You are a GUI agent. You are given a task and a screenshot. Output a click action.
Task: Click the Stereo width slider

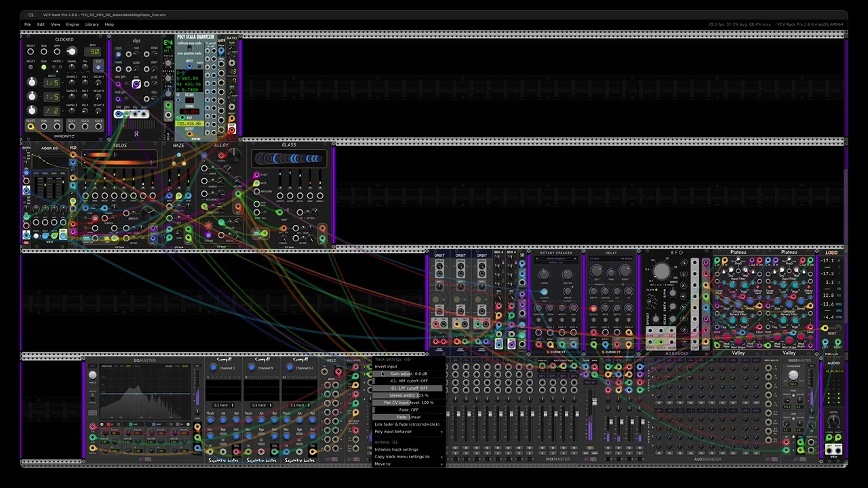(x=409, y=395)
